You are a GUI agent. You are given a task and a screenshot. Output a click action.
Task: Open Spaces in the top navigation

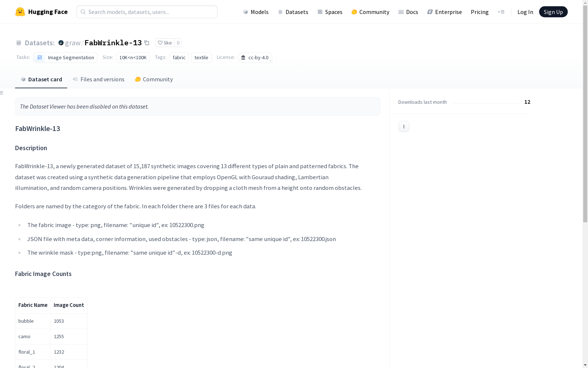pyautogui.click(x=330, y=12)
